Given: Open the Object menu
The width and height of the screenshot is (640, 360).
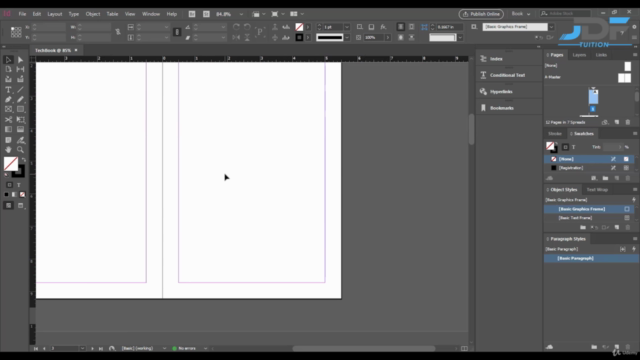Looking at the screenshot, I should coord(93,14).
